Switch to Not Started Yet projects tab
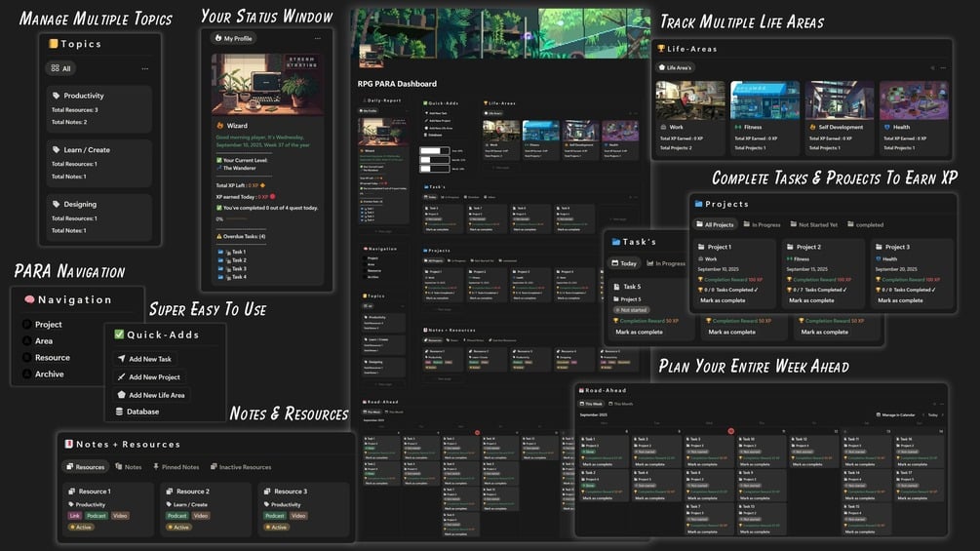The height and width of the screenshot is (551, 980). [x=813, y=224]
